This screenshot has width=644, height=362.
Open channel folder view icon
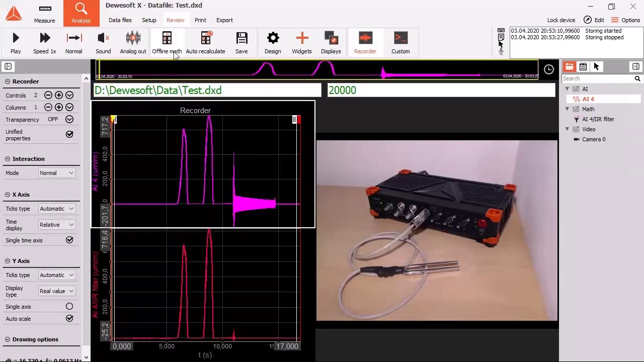pyautogui.click(x=569, y=66)
